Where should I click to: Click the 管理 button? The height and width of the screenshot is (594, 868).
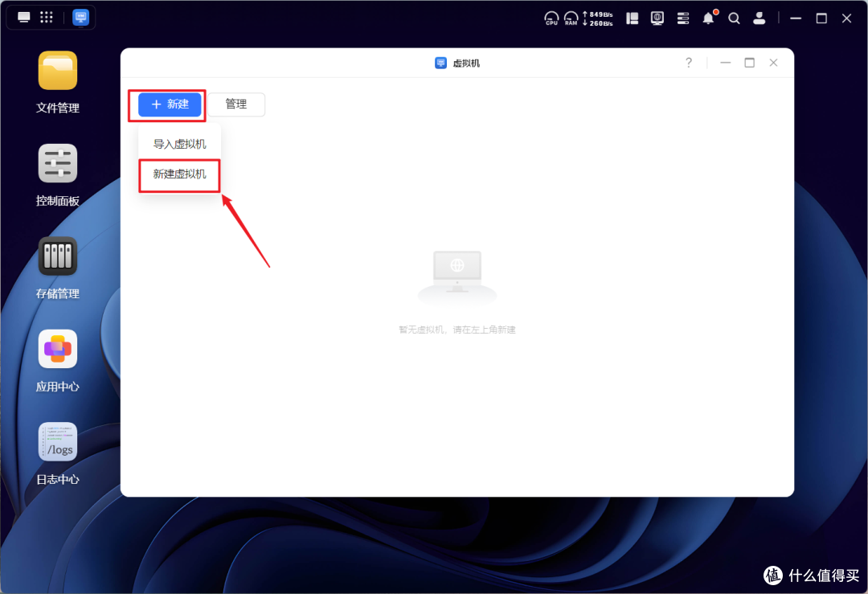tap(236, 104)
